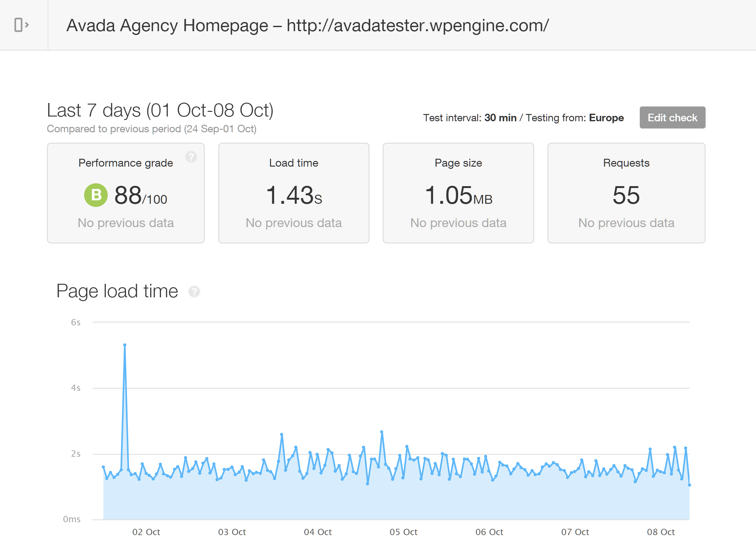This screenshot has height=554, width=756.
Task: Click the "0ms" y-axis label
Action: [72, 519]
